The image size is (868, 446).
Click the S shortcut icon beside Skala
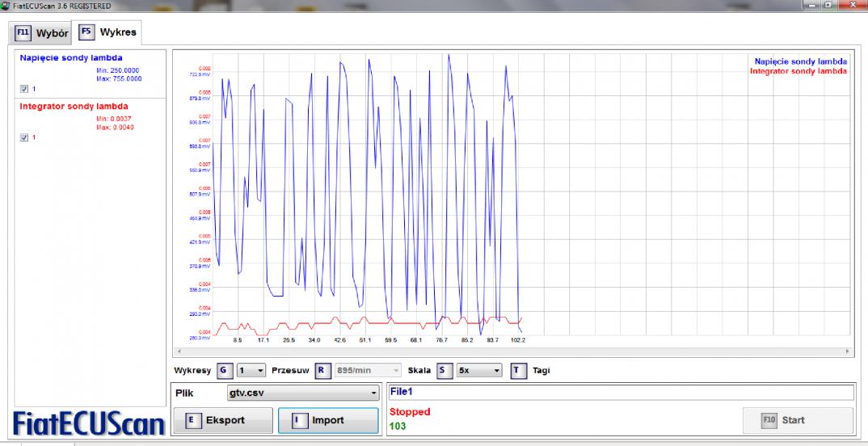tap(445, 370)
